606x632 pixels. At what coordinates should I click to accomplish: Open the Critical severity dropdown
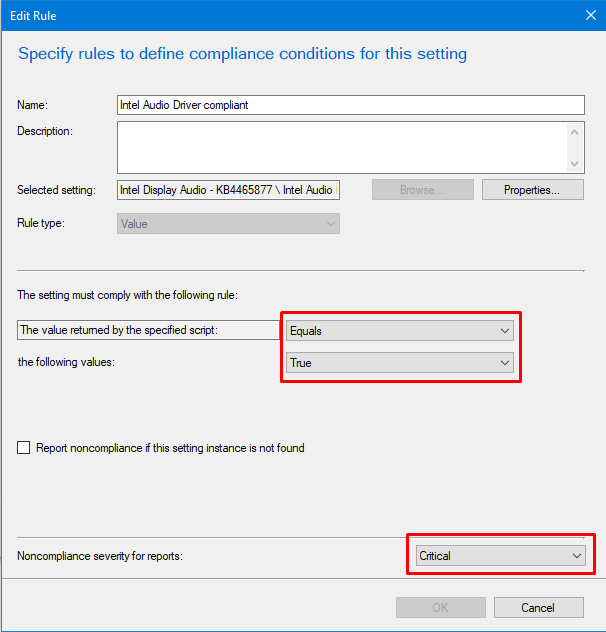coord(500,556)
